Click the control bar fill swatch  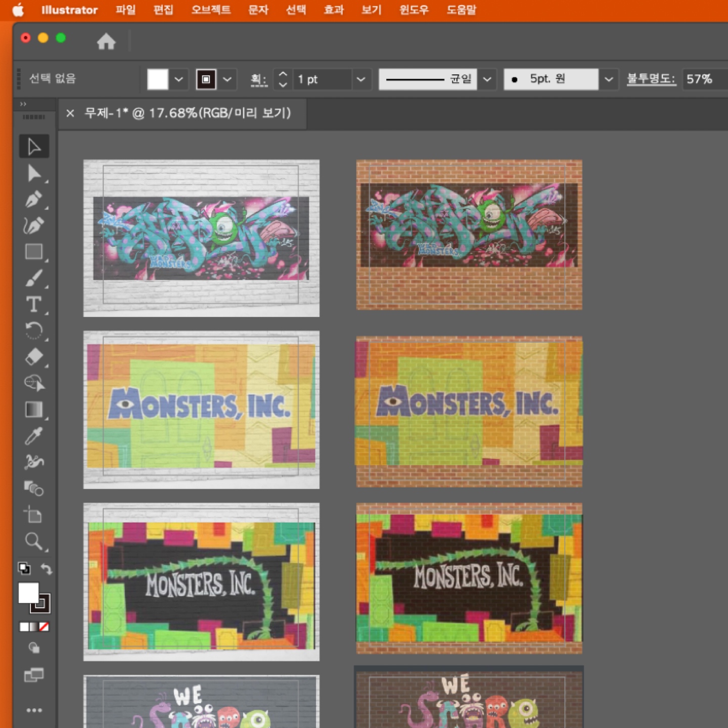(x=158, y=79)
